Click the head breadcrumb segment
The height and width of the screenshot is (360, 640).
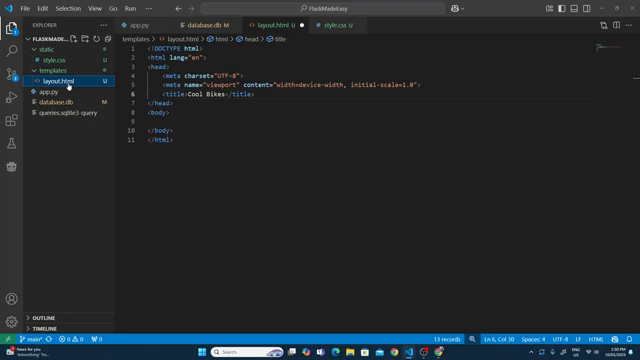(247, 39)
